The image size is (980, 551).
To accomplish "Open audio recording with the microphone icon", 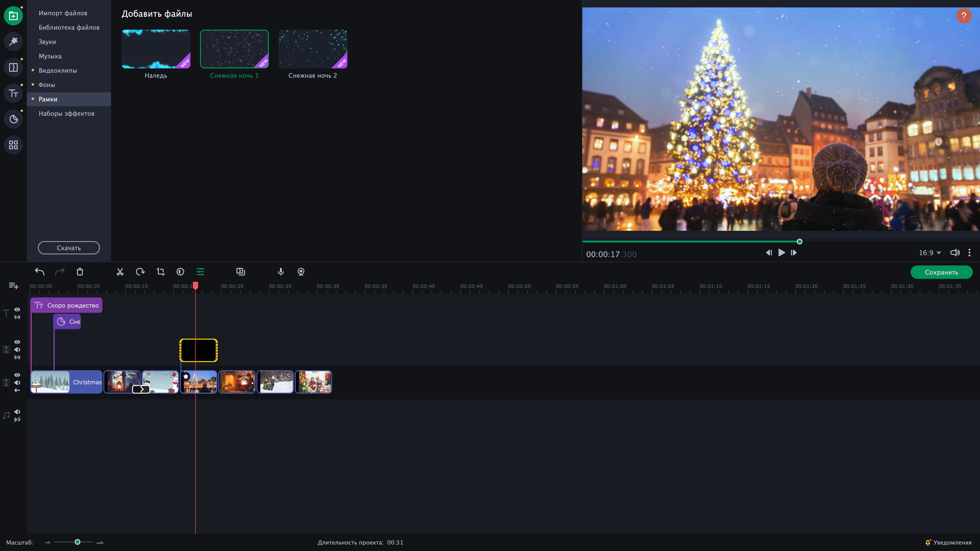I will pos(281,272).
